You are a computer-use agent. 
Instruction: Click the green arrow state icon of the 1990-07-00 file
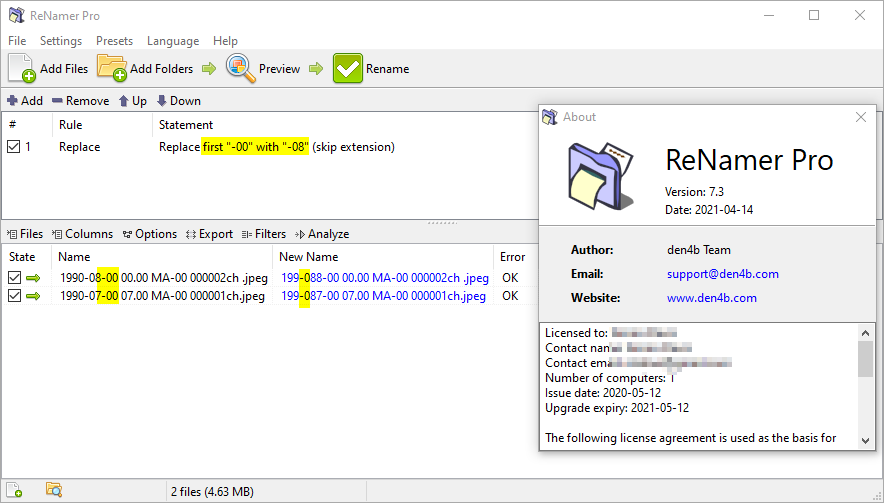coord(33,296)
